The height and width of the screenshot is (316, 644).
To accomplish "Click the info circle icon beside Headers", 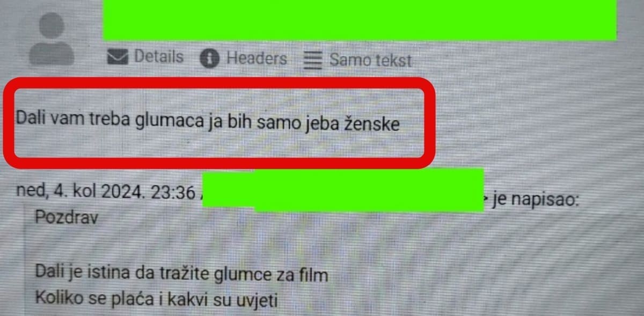I will tap(210, 59).
